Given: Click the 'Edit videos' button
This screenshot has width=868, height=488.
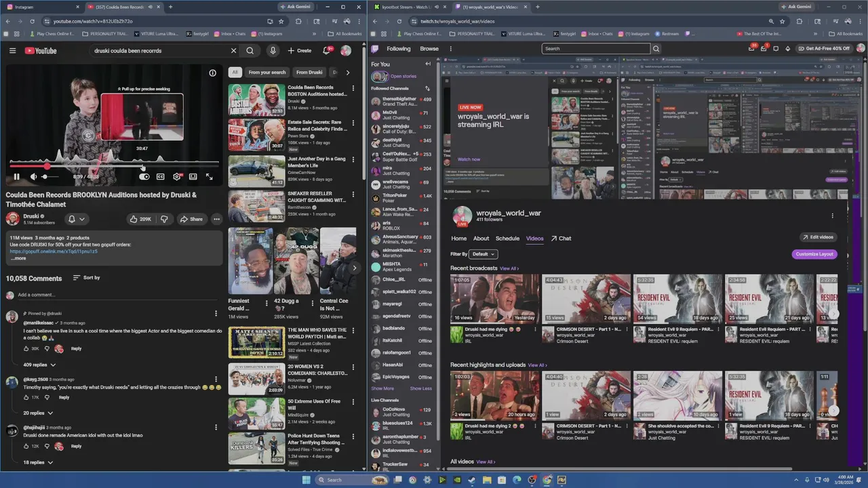Looking at the screenshot, I should click(818, 237).
